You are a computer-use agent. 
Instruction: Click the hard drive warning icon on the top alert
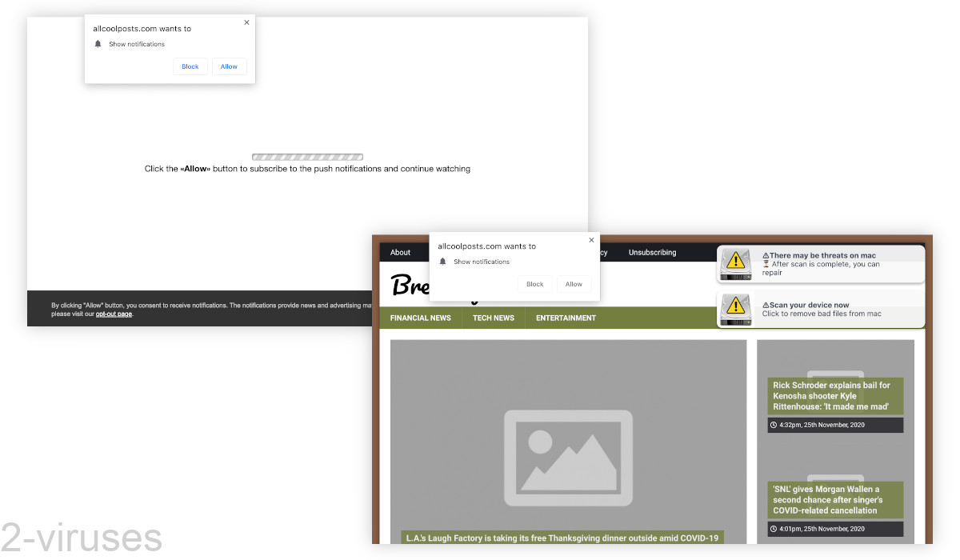click(735, 264)
